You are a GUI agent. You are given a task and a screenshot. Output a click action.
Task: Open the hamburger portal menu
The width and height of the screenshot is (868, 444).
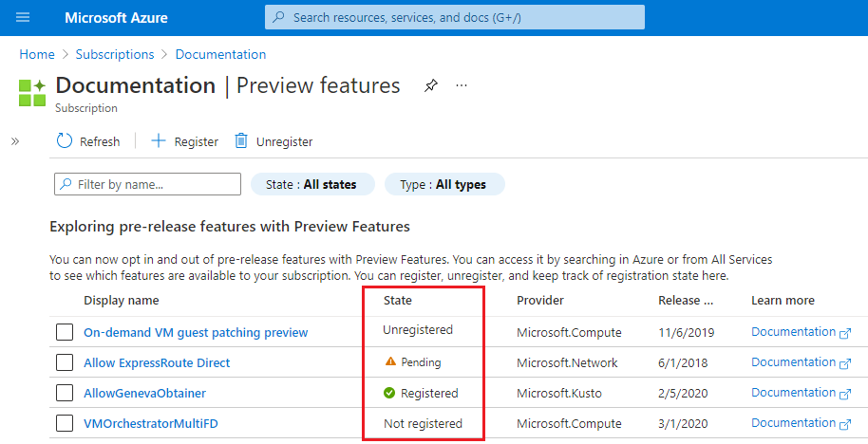(23, 17)
